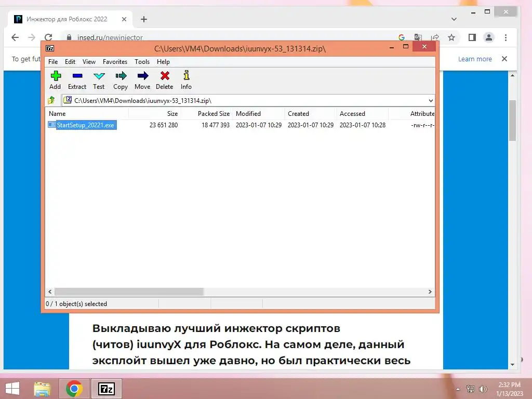
Task: Open the File menu
Action: tap(53, 61)
